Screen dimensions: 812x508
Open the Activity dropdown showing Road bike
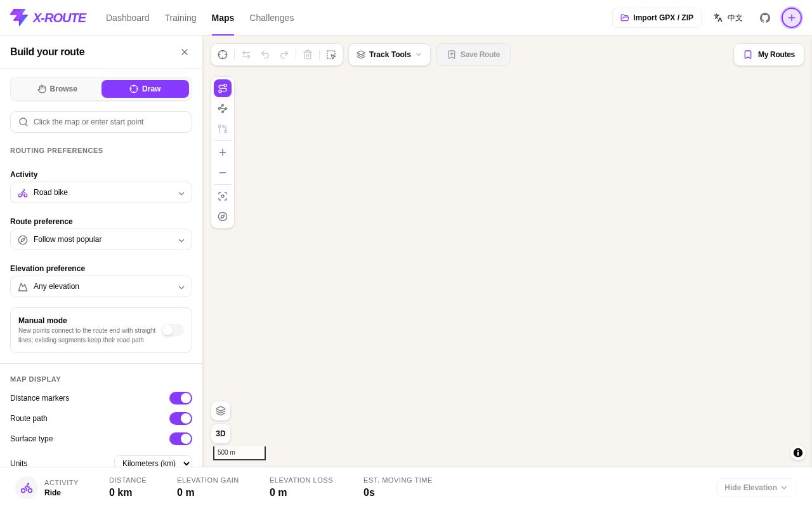[101, 192]
